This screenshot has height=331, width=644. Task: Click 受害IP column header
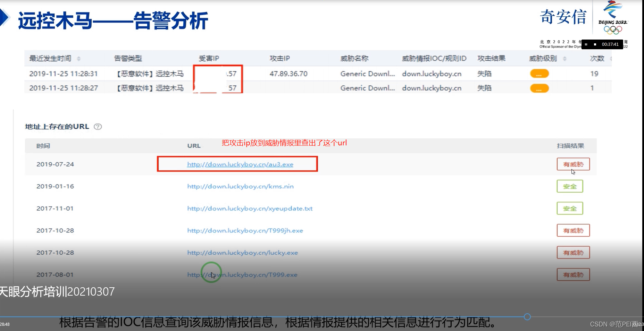(x=209, y=58)
